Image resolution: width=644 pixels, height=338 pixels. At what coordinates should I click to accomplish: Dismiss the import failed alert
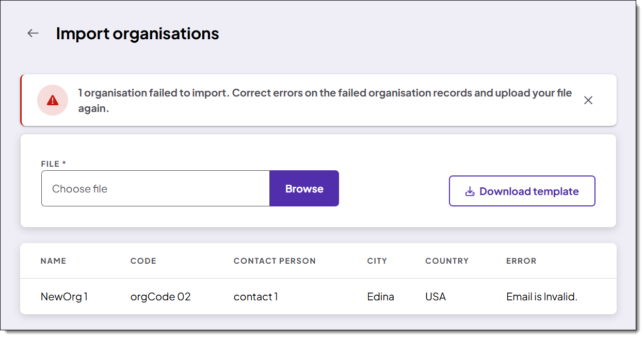(588, 100)
